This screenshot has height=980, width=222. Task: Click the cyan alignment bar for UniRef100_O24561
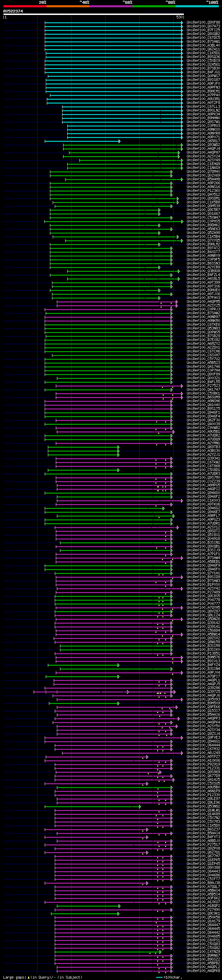[114, 65]
